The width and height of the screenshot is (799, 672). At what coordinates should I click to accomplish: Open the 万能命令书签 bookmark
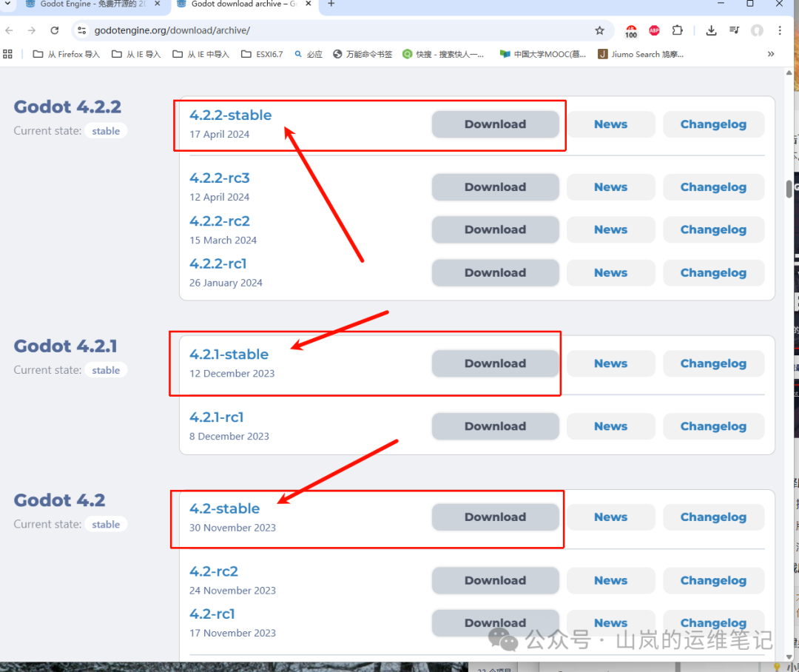pyautogui.click(x=363, y=54)
